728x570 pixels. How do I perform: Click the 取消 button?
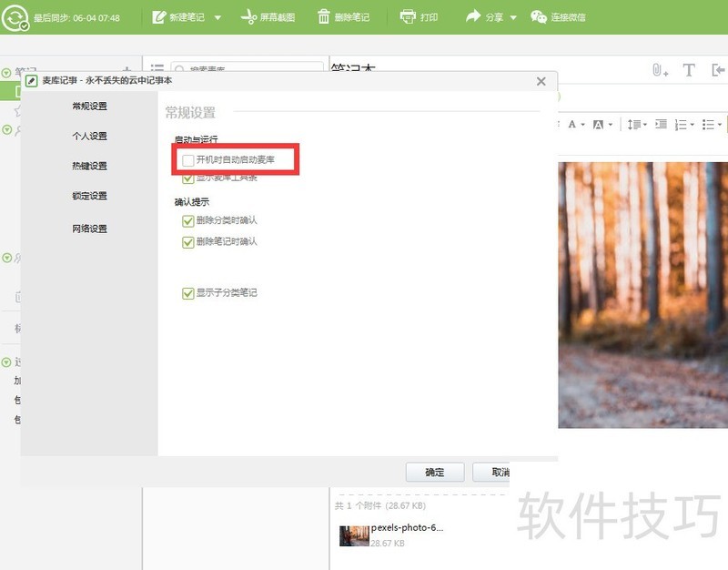tap(491, 473)
